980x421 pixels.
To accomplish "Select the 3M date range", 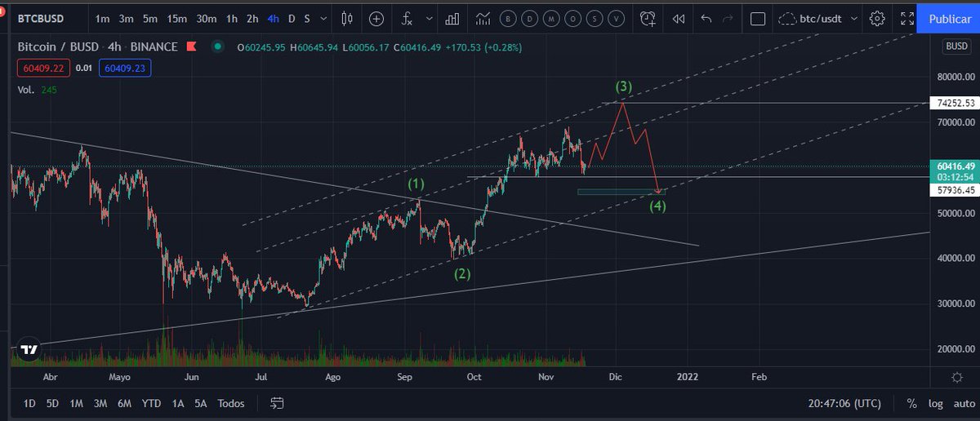I will [100, 403].
